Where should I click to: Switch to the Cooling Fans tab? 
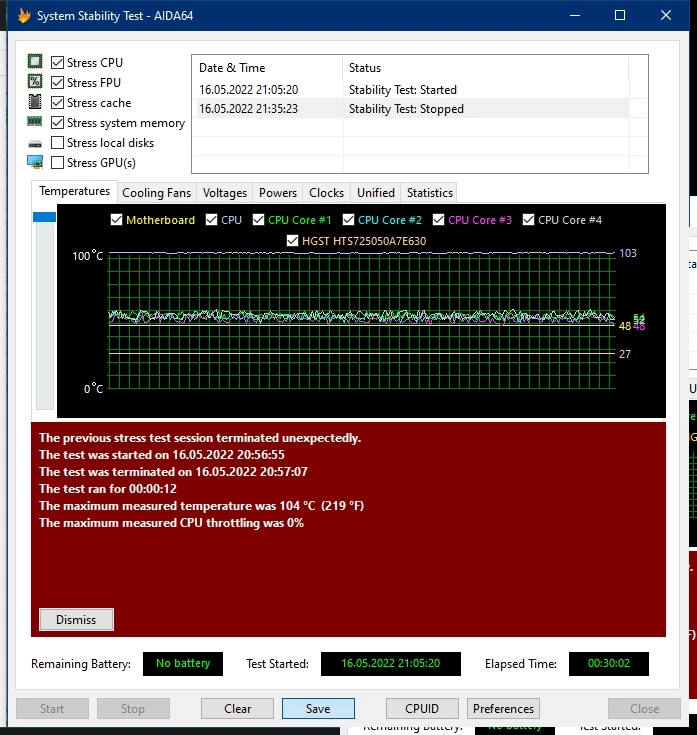157,193
